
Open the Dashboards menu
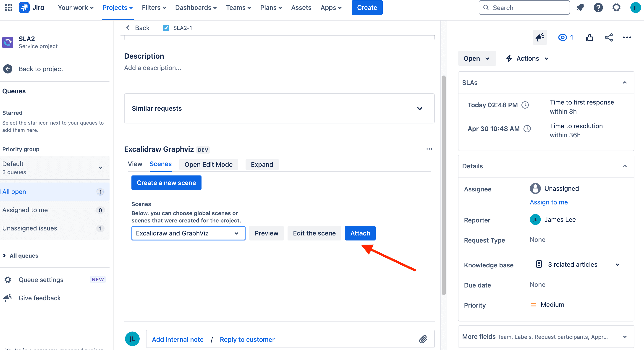(196, 8)
